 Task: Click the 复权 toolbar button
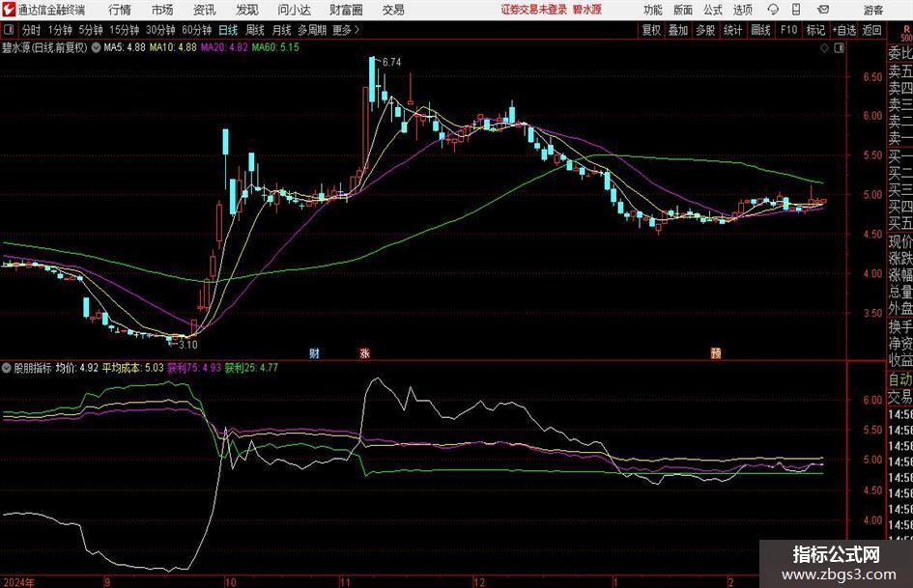point(651,30)
